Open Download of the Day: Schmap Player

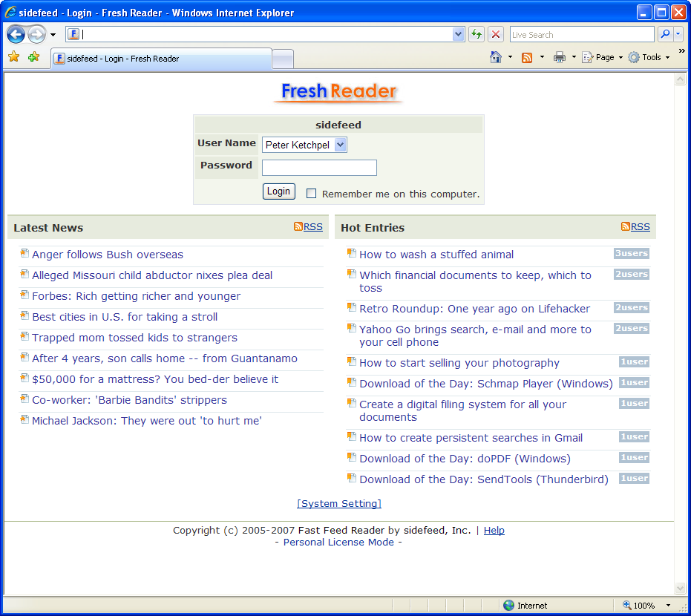486,384
